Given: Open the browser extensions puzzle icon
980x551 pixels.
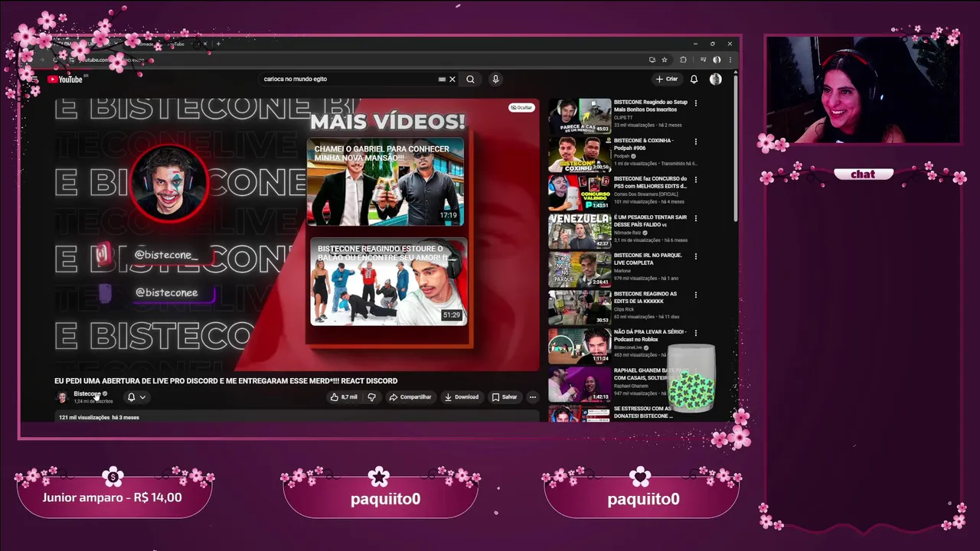Looking at the screenshot, I should tap(683, 60).
